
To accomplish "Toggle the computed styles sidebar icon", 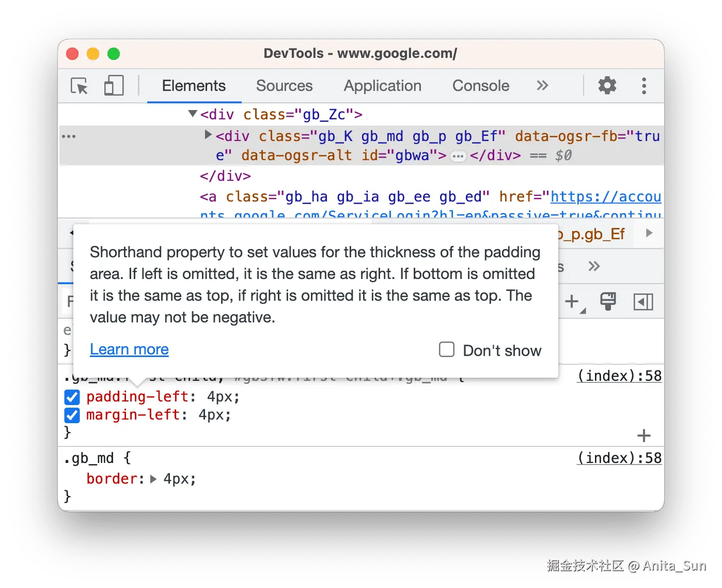I will click(643, 302).
